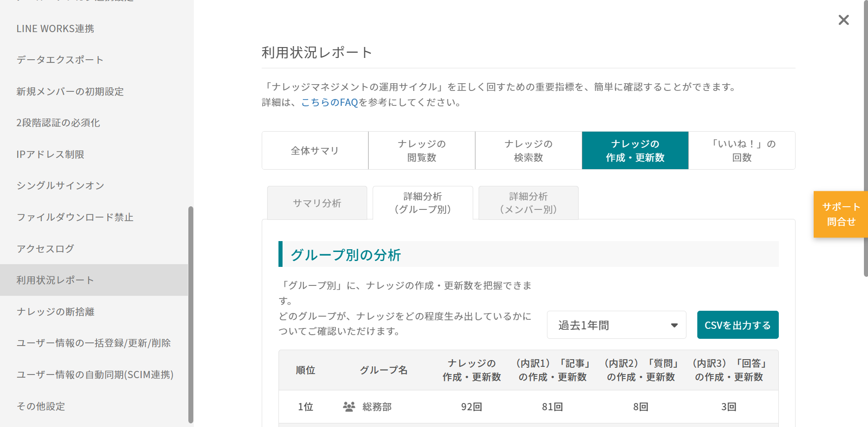Open ナレッジの断捨離 menu item
This screenshot has width=868, height=427.
click(x=55, y=312)
